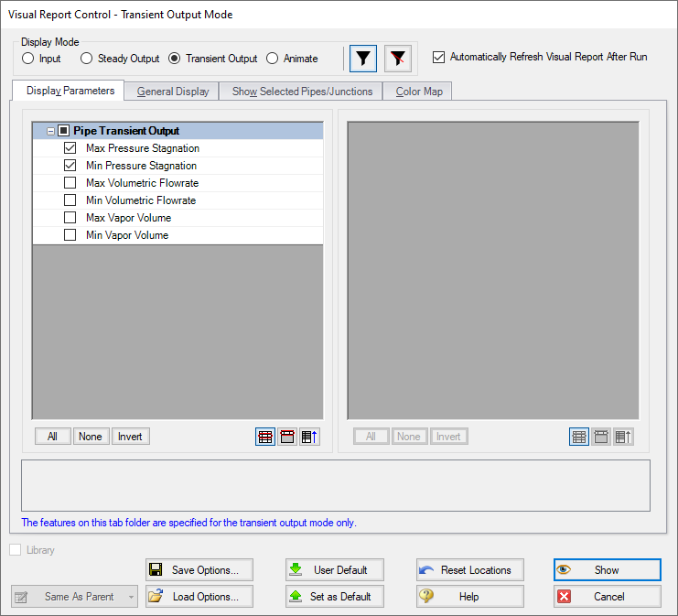Check the Min Vapor Volume box
This screenshot has width=678, height=616.
coord(70,235)
